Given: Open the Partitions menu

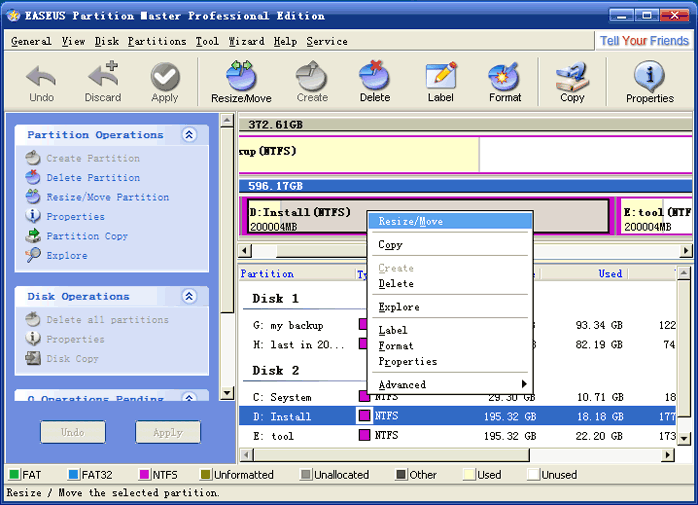Looking at the screenshot, I should pyautogui.click(x=157, y=41).
